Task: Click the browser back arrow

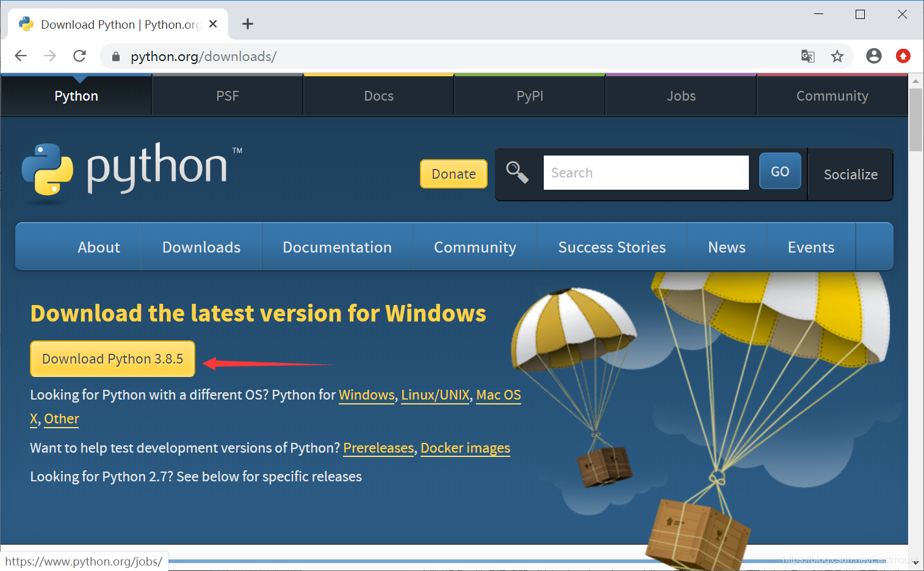Action: [x=21, y=56]
